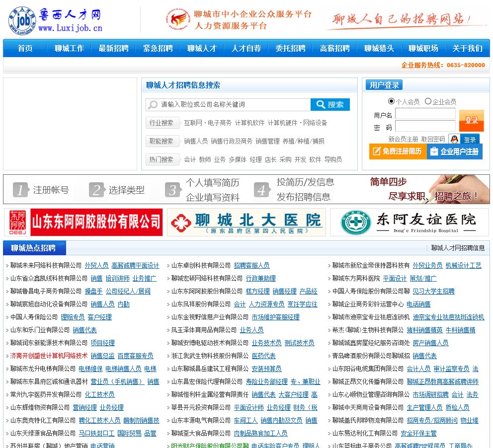Open 聊城猎头 navigation item
The width and height of the screenshot is (493, 448).
pos(379,48)
